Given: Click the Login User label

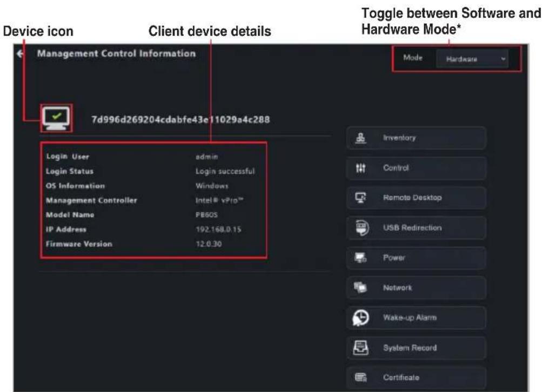Looking at the screenshot, I should [68, 157].
